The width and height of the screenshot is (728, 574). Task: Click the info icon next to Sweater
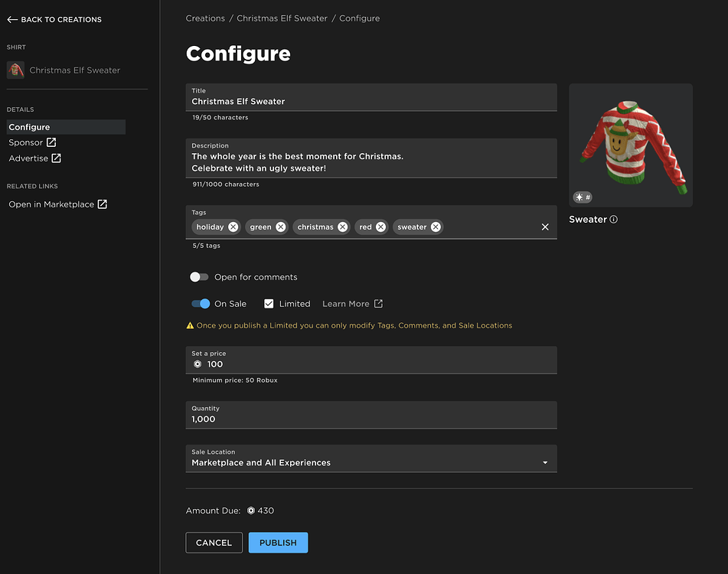point(615,220)
